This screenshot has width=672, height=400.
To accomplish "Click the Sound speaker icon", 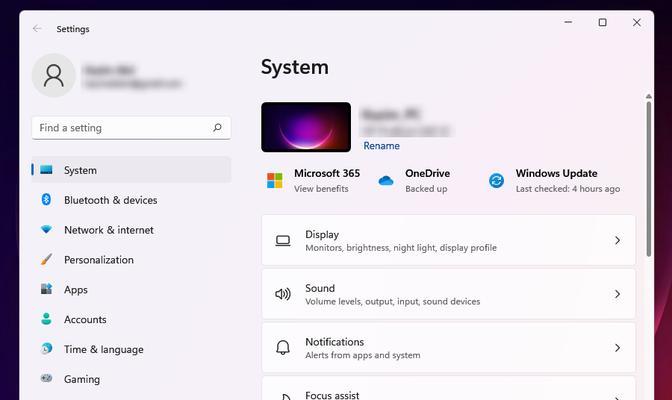I will pyautogui.click(x=283, y=294).
